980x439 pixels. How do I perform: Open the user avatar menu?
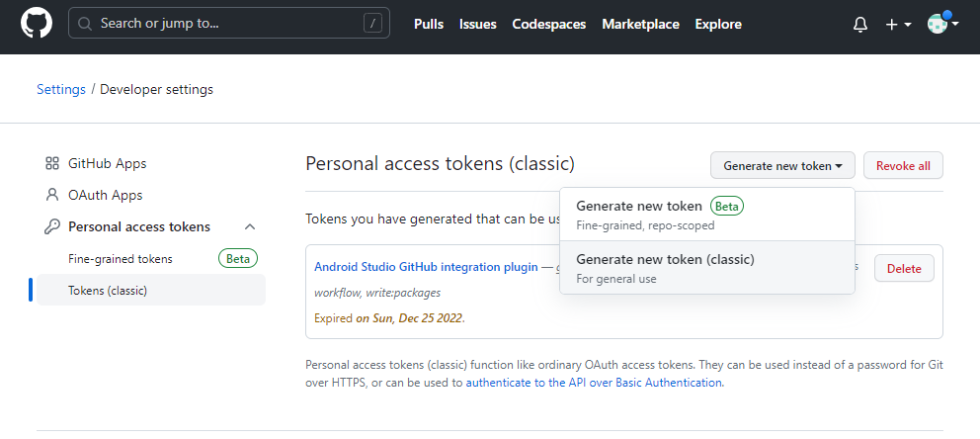pyautogui.click(x=942, y=24)
